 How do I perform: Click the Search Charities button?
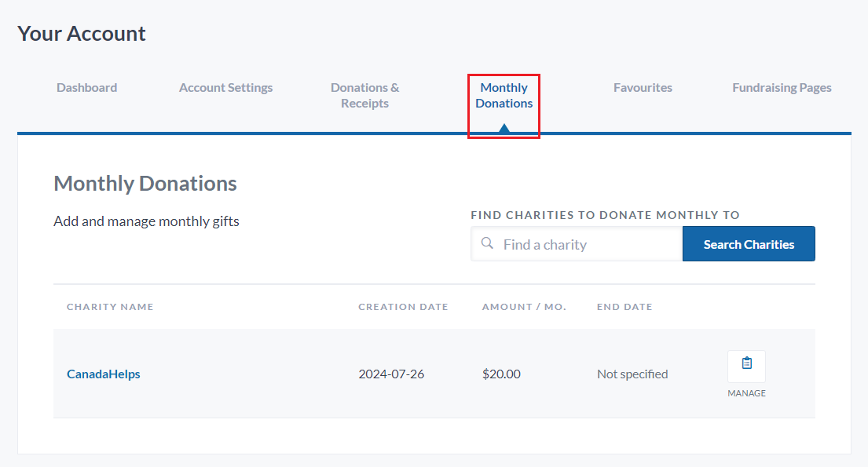tap(748, 243)
